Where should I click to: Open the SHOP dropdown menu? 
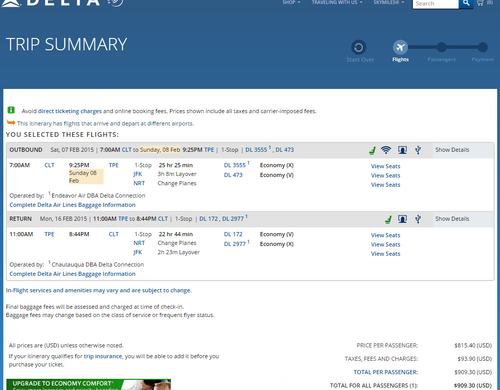[291, 2]
